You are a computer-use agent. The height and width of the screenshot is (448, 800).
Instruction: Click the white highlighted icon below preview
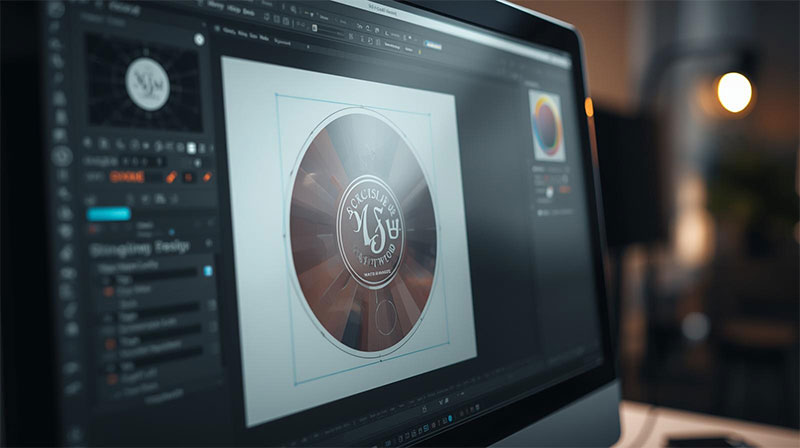pos(192,148)
